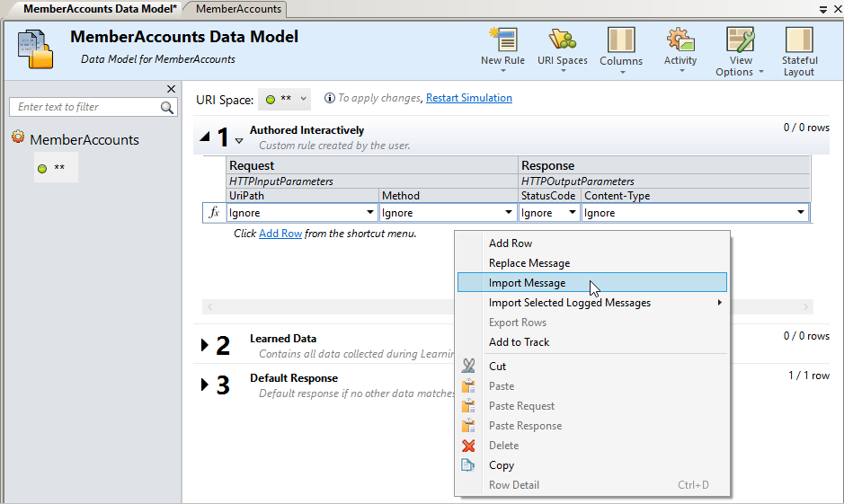Close the left filter panel
Viewport: 844px width, 504px height.
coord(172,88)
